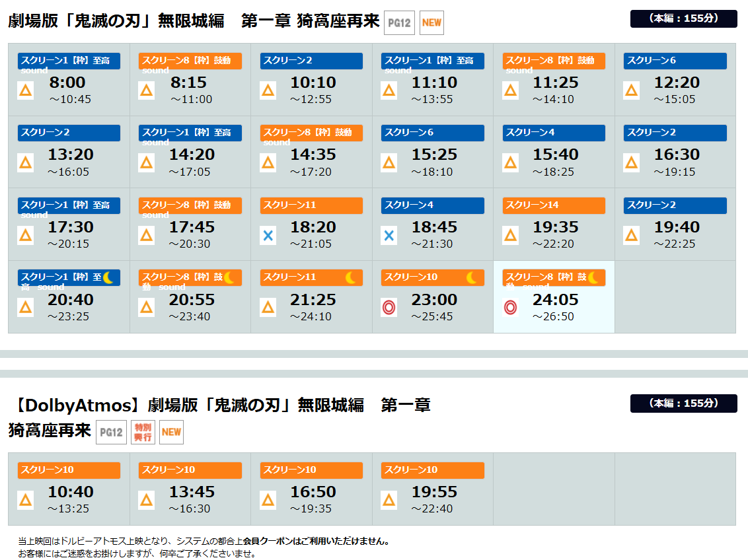Viewport: 748px width, 560px height.
Task: Click the triangle availability icon for the 16:30 showing
Action: point(632,163)
